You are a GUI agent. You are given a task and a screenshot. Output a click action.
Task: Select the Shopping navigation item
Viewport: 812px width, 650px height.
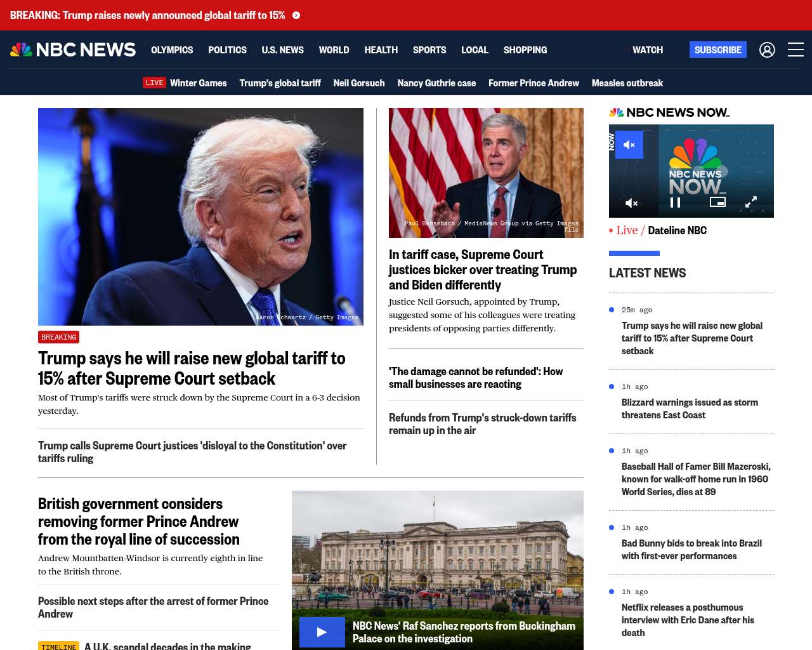click(525, 50)
